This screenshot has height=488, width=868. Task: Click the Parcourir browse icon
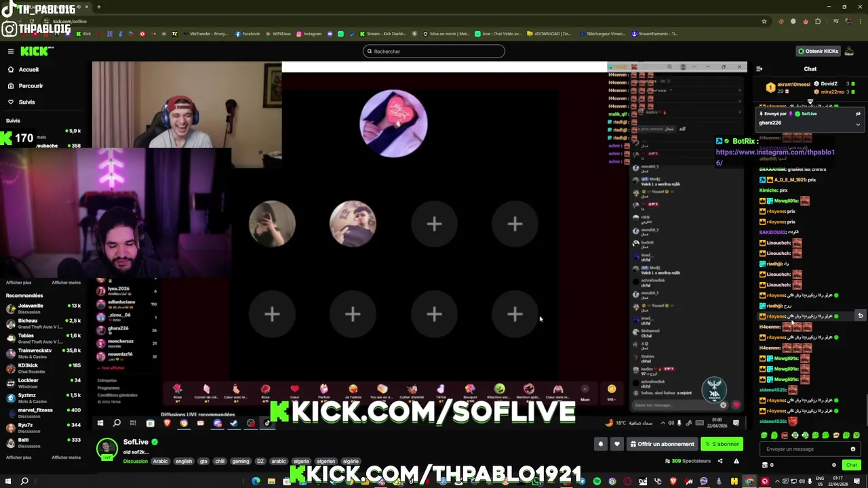11,85
